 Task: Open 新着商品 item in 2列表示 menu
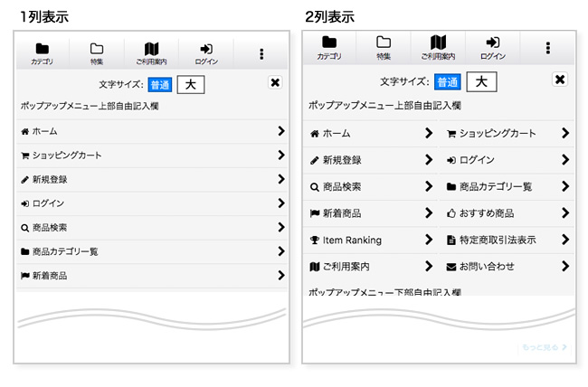(x=370, y=213)
